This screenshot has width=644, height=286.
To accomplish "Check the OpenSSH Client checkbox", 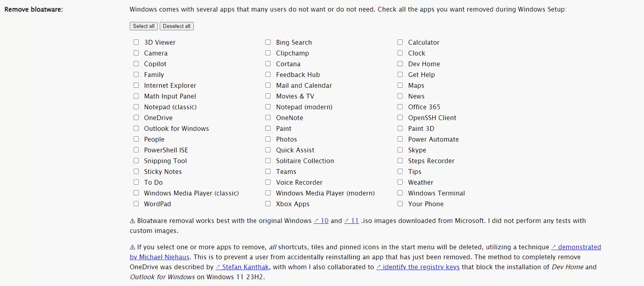I will pos(400,117).
